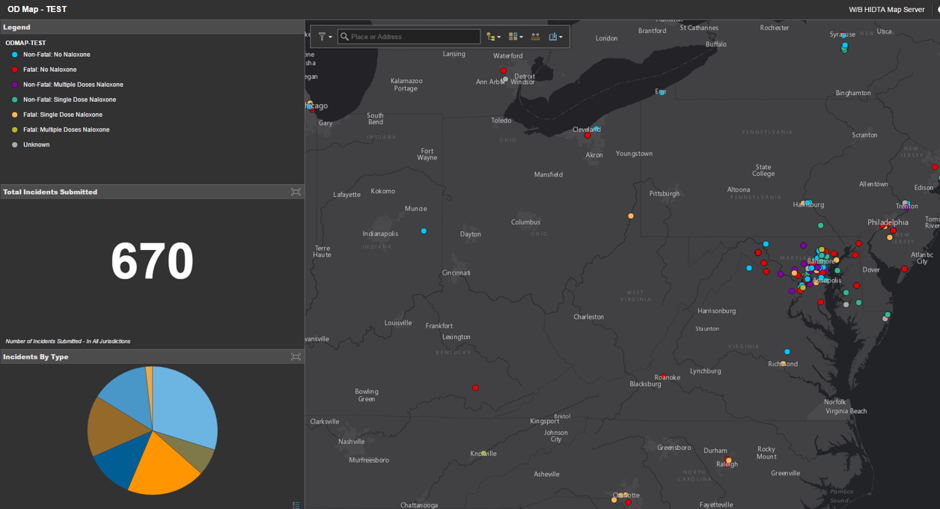Click purple dot for Non-Fatal: Multiple Doses

point(15,85)
